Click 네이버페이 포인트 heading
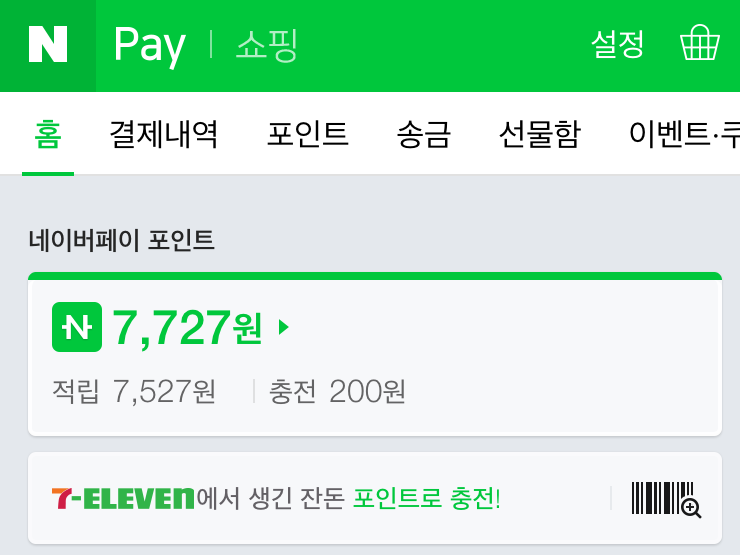The height and width of the screenshot is (555, 740). coord(122,240)
